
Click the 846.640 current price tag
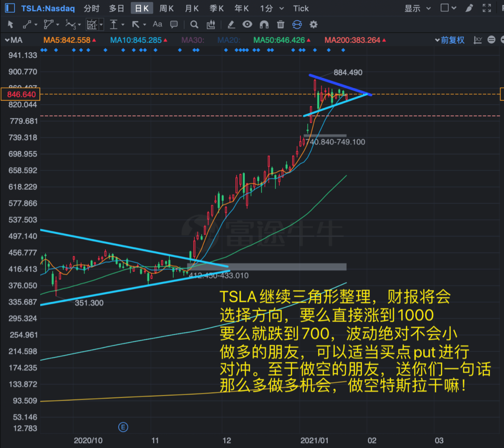21,94
